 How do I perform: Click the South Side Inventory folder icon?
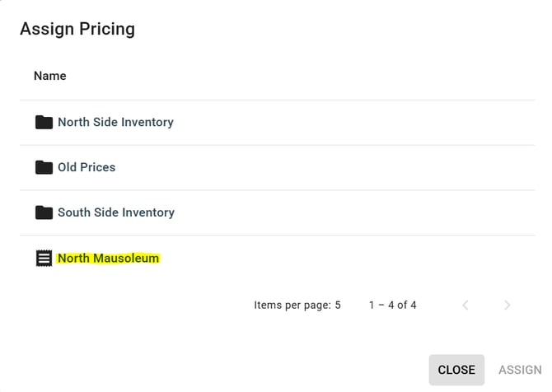44,213
